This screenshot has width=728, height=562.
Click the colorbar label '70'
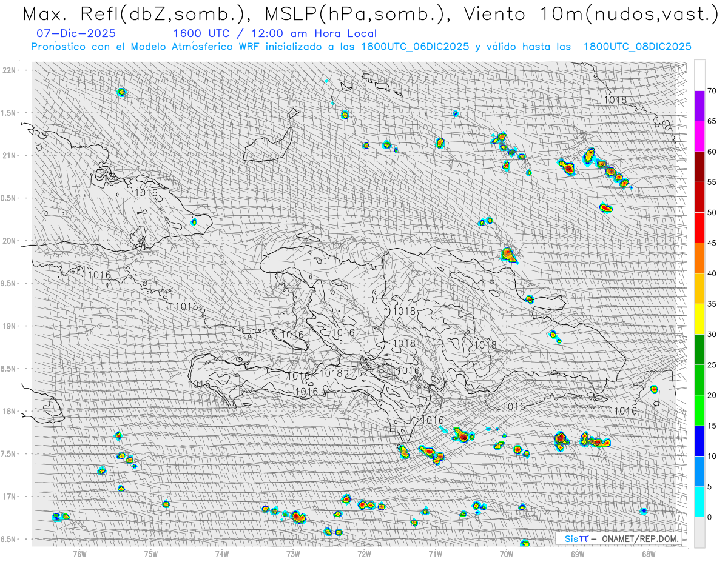click(712, 91)
